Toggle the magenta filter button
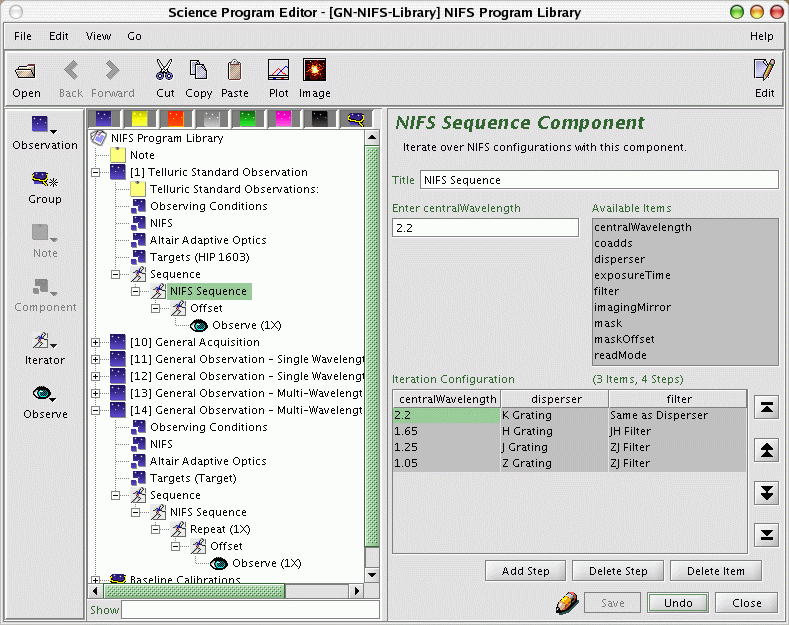This screenshot has width=789, height=625. pyautogui.click(x=284, y=119)
